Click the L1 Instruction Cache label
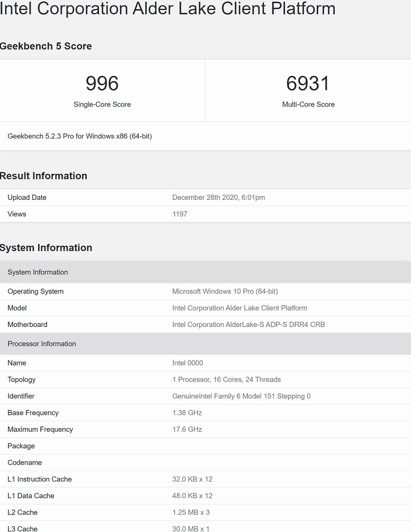The width and height of the screenshot is (411, 532). click(40, 480)
